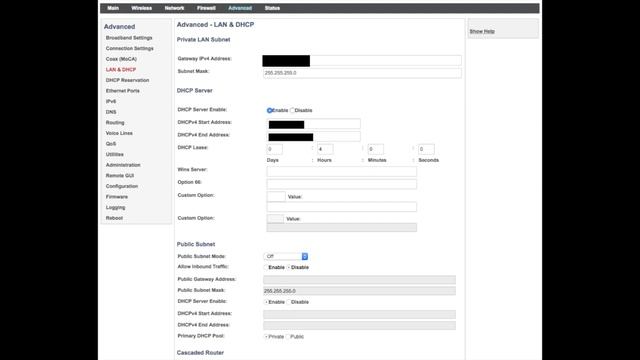Open Utilities page

pyautogui.click(x=115, y=155)
